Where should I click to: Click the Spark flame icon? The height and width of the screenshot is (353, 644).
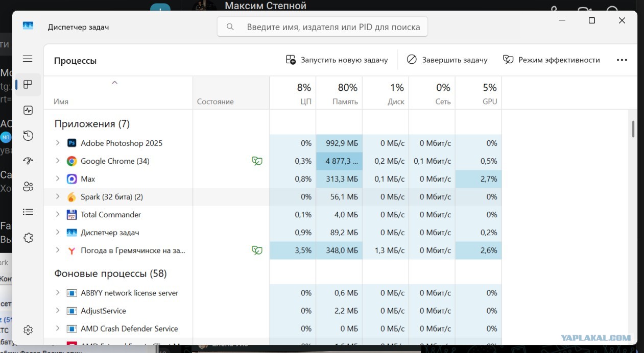72,197
